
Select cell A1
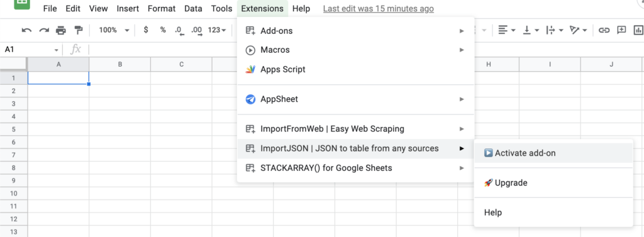tap(58, 78)
